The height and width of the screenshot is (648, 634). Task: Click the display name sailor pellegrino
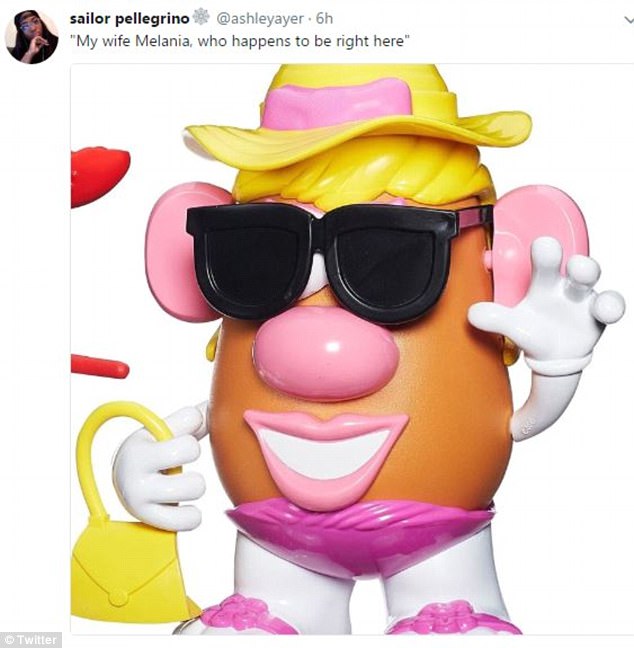[x=129, y=19]
